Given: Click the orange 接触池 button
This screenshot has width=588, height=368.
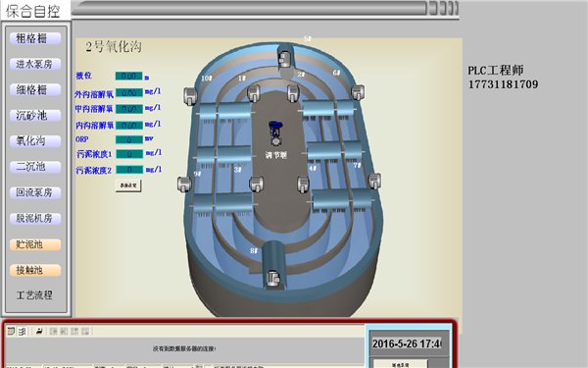Looking at the screenshot, I should tap(35, 270).
